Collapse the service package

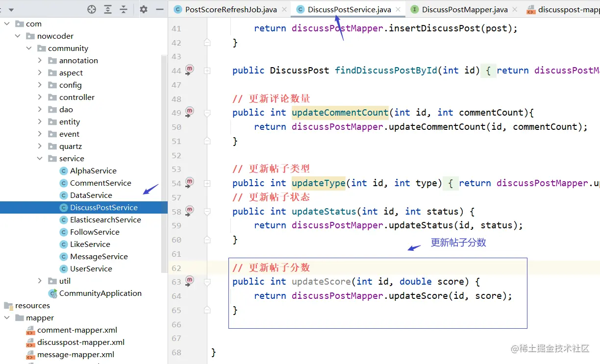point(40,158)
